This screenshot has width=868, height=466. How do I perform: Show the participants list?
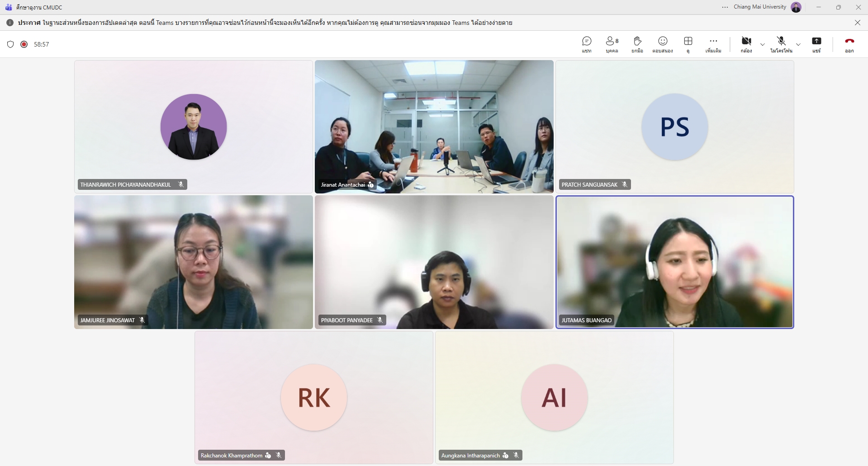coord(612,44)
